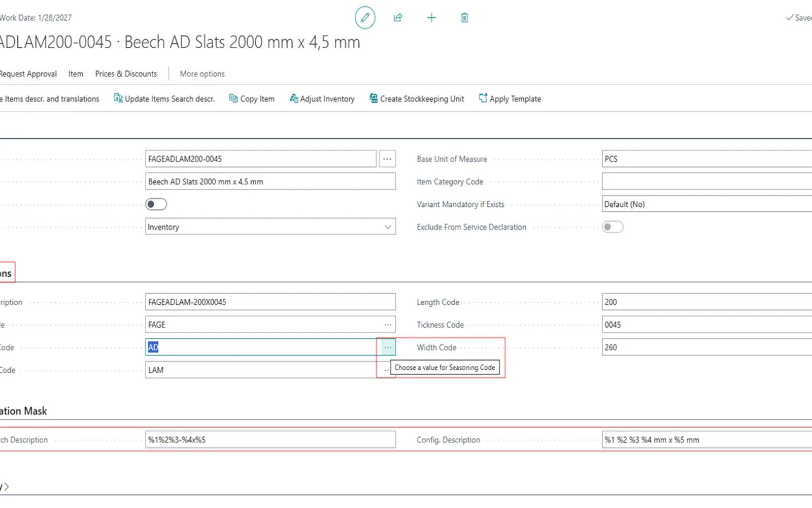
Task: Click the %1%2%3-%4x%5 mask field
Action: [270, 440]
